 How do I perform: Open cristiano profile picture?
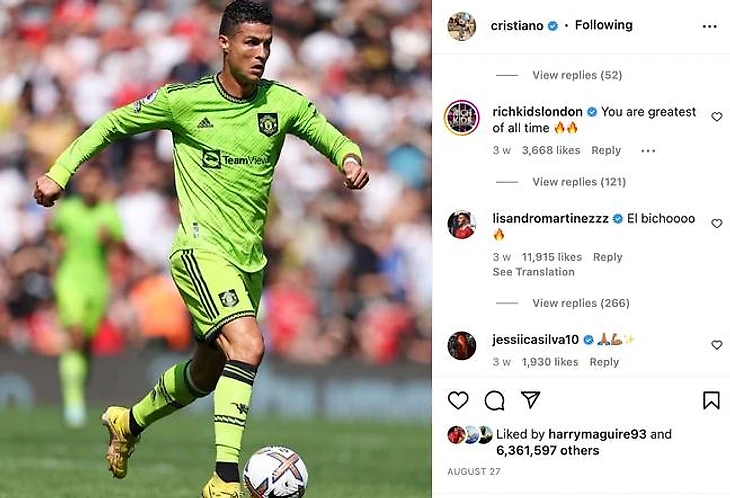[461, 26]
